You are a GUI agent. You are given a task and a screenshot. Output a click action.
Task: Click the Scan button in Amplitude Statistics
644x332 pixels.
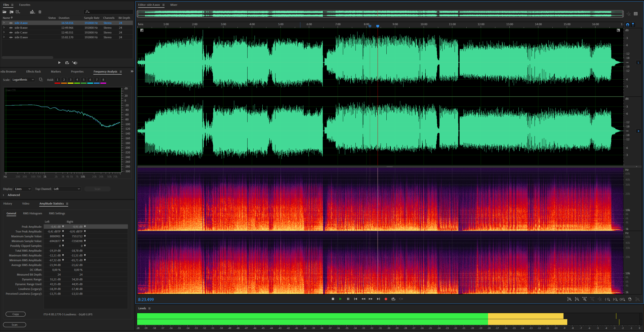pyautogui.click(x=15, y=325)
